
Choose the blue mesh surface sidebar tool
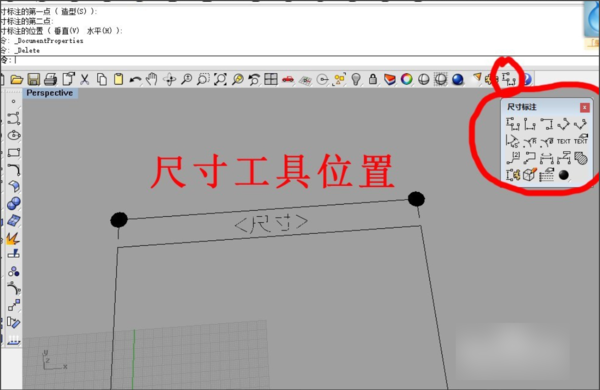tap(14, 221)
